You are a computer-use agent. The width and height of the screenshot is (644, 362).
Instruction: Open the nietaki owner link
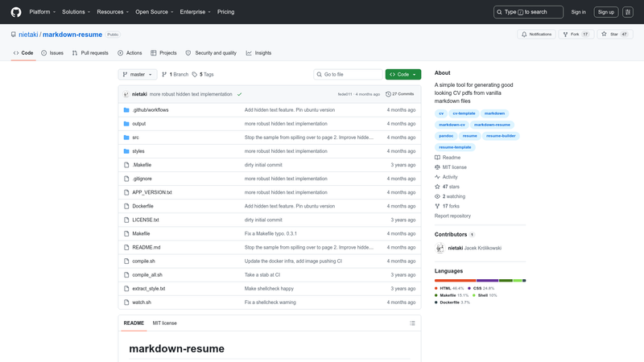pos(28,35)
